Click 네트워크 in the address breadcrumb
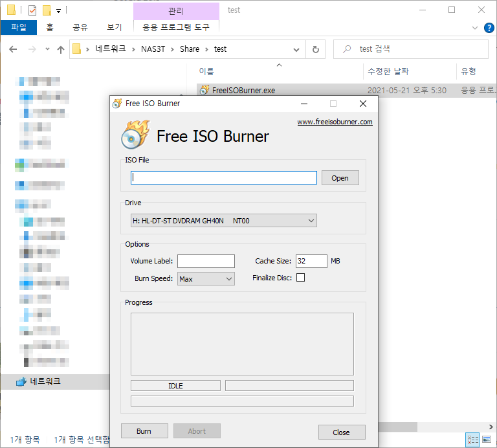The height and width of the screenshot is (448, 497). (x=111, y=49)
